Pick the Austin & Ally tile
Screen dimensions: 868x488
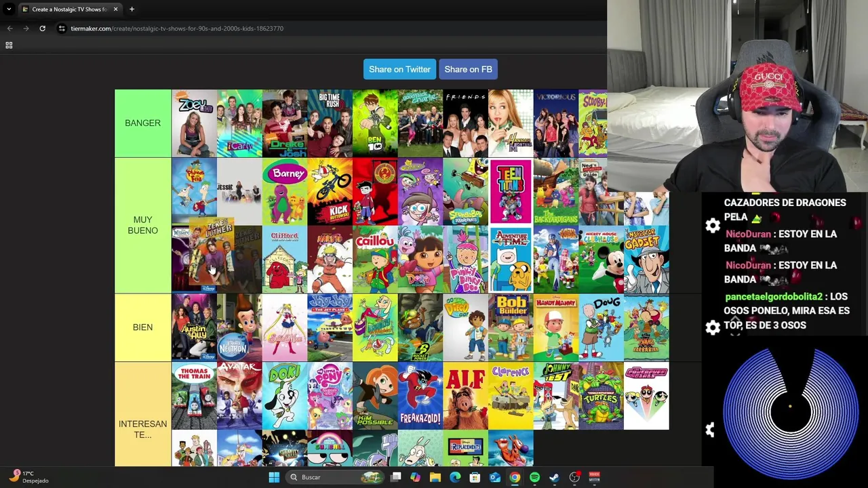(x=194, y=327)
